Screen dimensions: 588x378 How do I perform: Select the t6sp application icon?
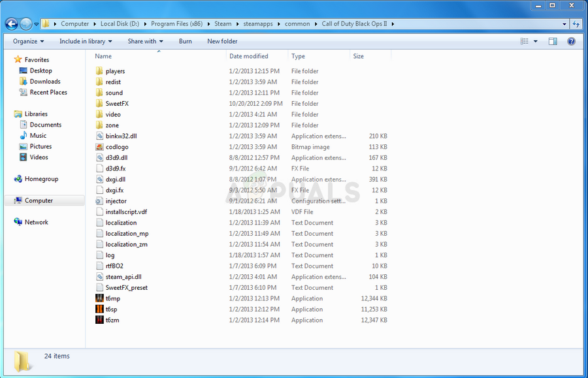(99, 309)
